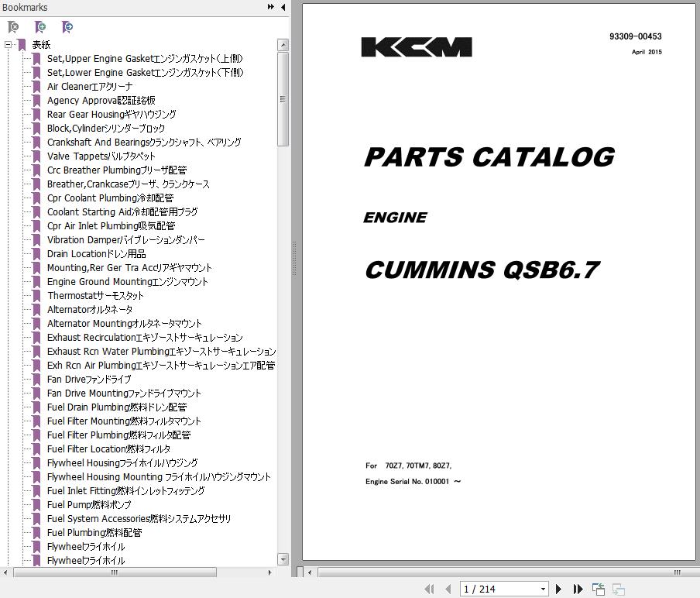Viewport: 700px width, 598px height.
Task: Select Vibration Damper bookmark
Action: click(126, 240)
